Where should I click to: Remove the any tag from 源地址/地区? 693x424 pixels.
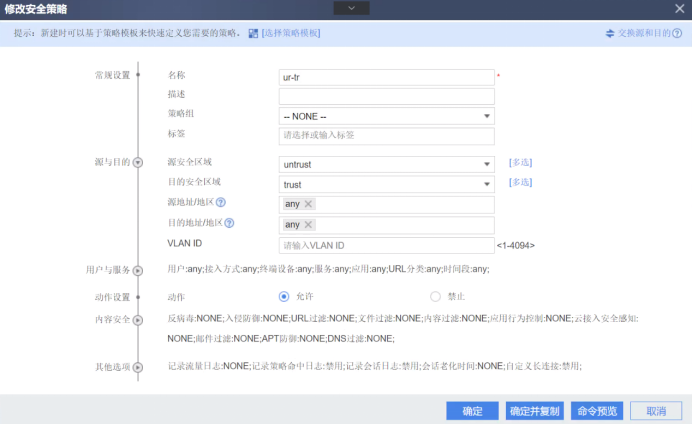point(308,204)
